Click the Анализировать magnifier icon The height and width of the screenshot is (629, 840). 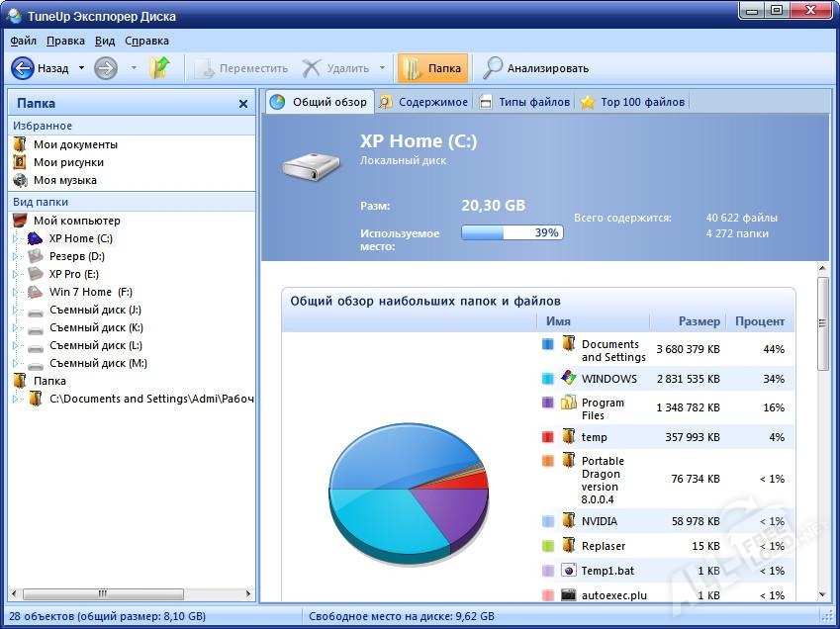click(493, 68)
